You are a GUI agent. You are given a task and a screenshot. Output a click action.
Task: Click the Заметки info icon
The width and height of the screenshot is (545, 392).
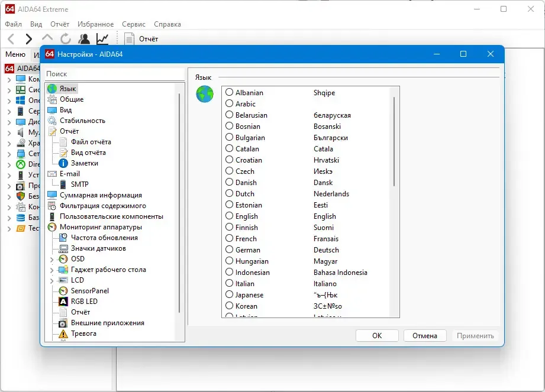(63, 163)
